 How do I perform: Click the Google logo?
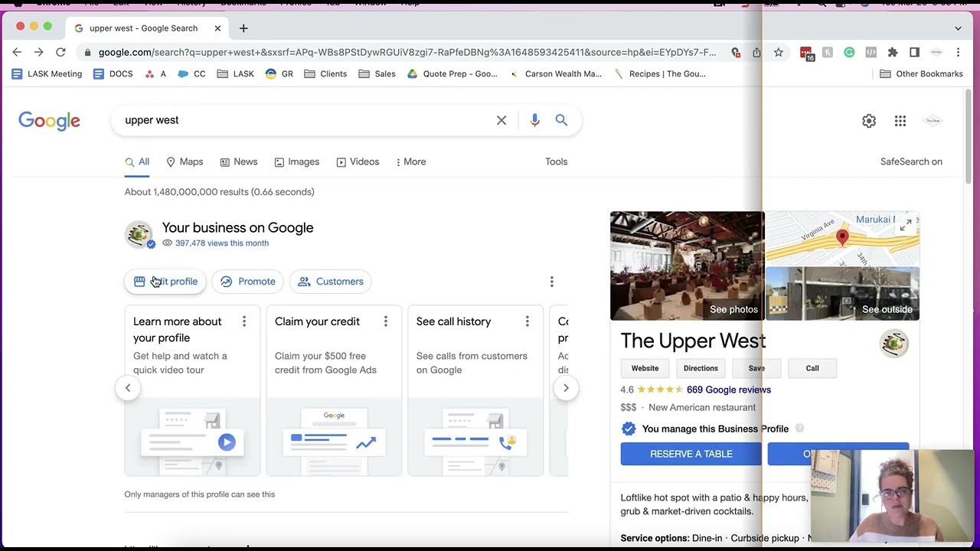coord(49,121)
